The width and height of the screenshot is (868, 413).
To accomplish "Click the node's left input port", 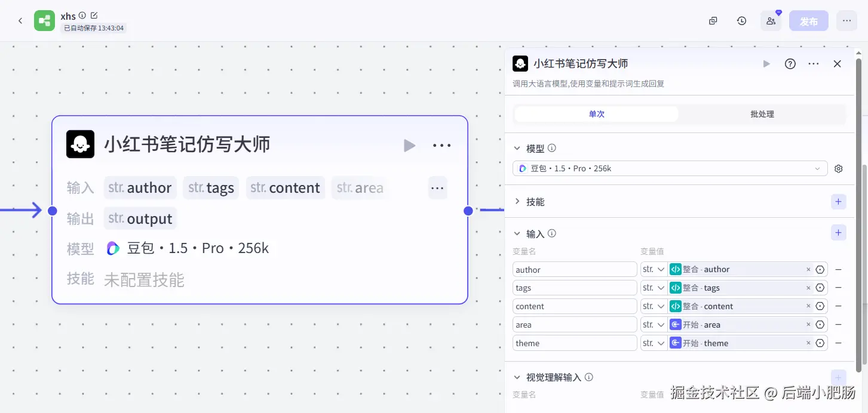I will pos(52,211).
